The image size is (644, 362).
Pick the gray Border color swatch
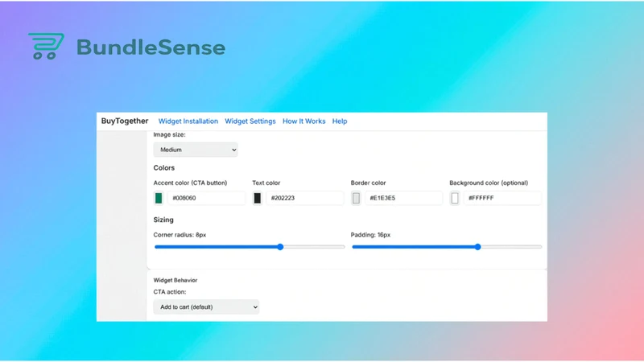coord(356,198)
